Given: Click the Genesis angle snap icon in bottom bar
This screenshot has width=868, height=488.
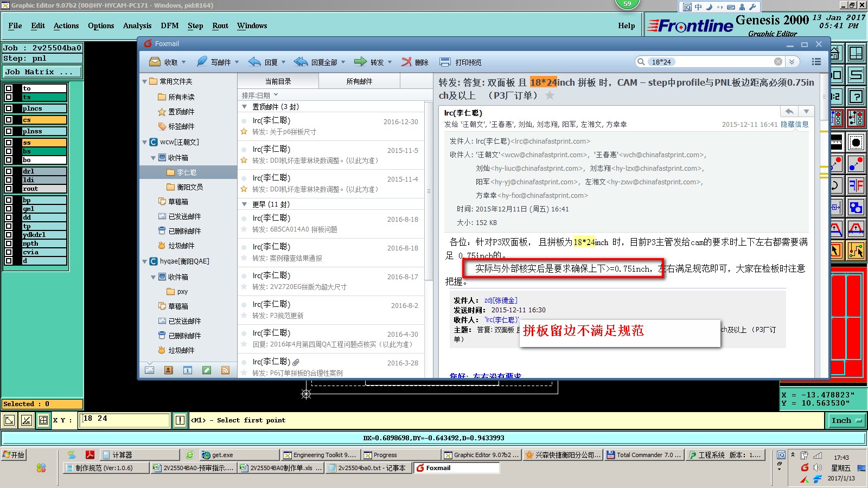Looking at the screenshot, I should (27, 420).
